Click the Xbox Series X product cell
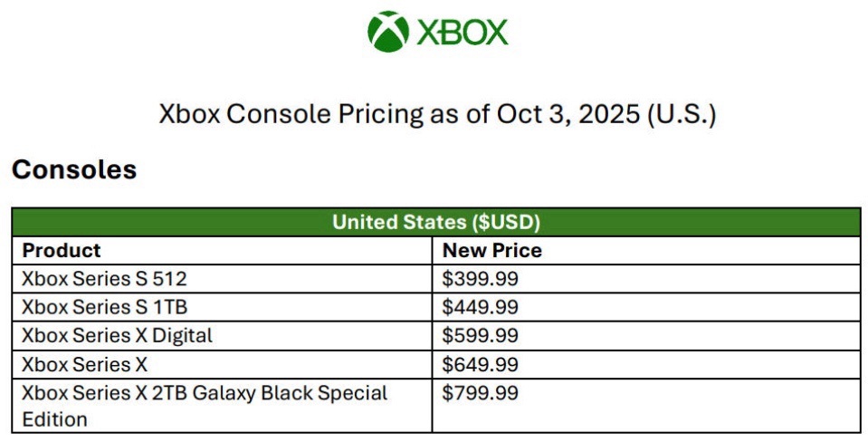 [x=222, y=365]
